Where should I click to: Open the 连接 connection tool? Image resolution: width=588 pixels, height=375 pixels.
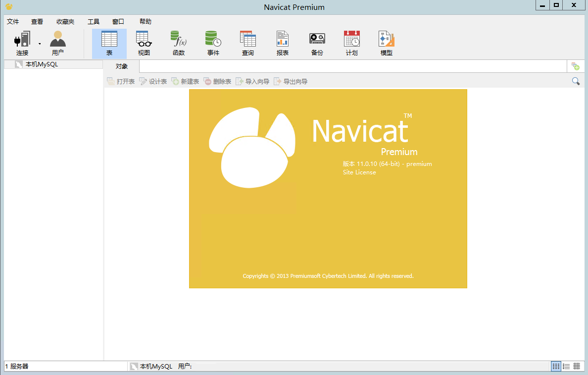click(22, 44)
